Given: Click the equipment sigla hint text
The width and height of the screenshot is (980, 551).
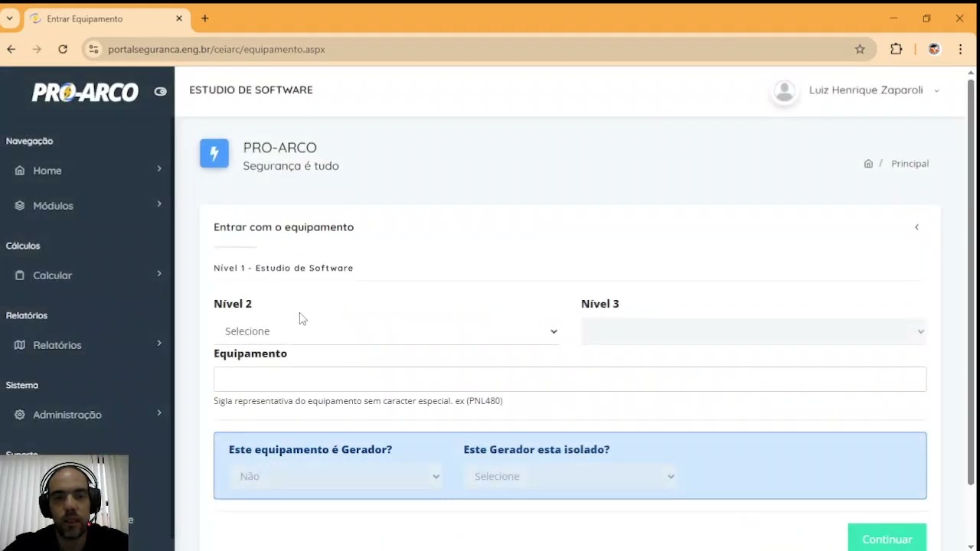Looking at the screenshot, I should [358, 401].
